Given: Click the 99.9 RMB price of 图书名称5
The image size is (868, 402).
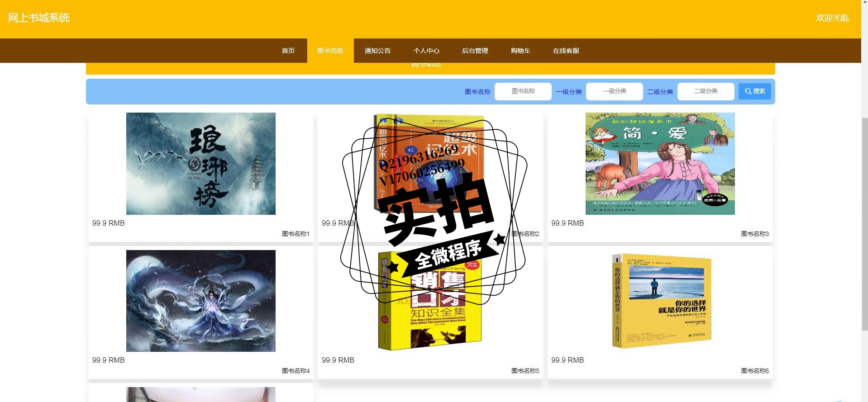Looking at the screenshot, I should (338, 360).
